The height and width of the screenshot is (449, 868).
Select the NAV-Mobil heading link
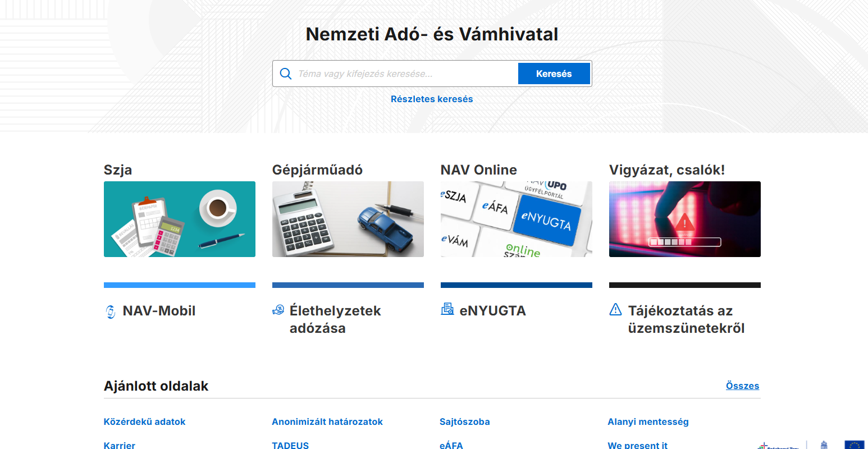pos(159,310)
